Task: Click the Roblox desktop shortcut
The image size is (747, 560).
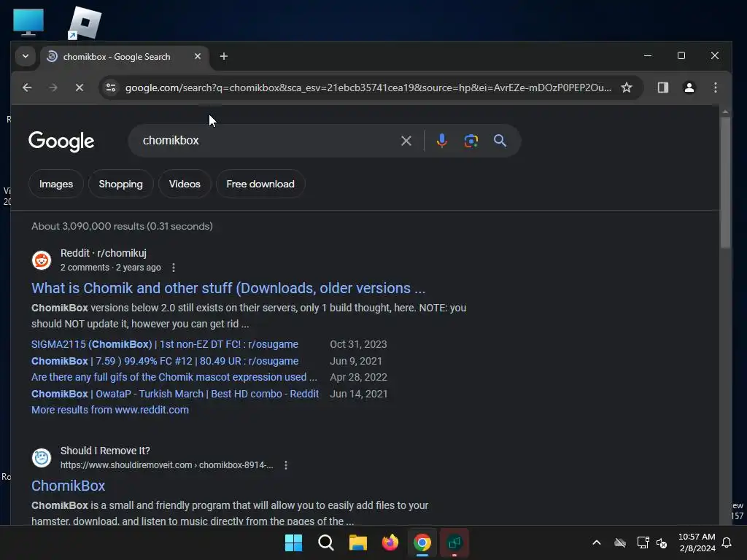Action: point(85,23)
